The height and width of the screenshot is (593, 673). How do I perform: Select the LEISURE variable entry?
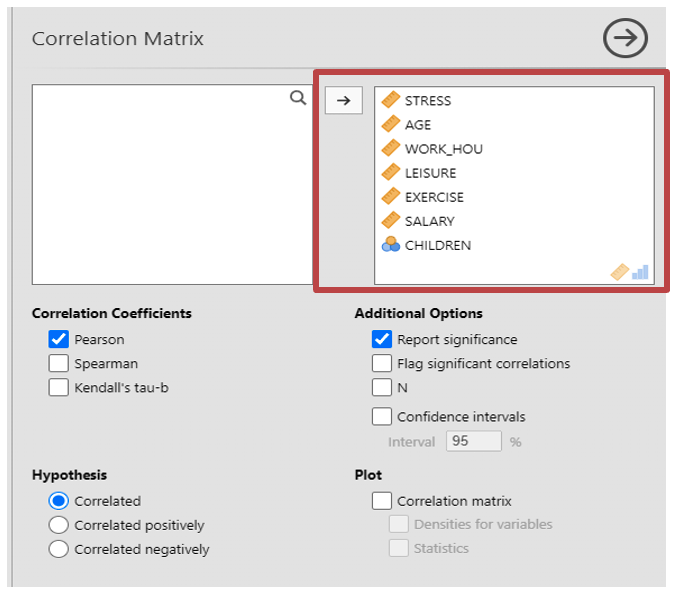(430, 173)
